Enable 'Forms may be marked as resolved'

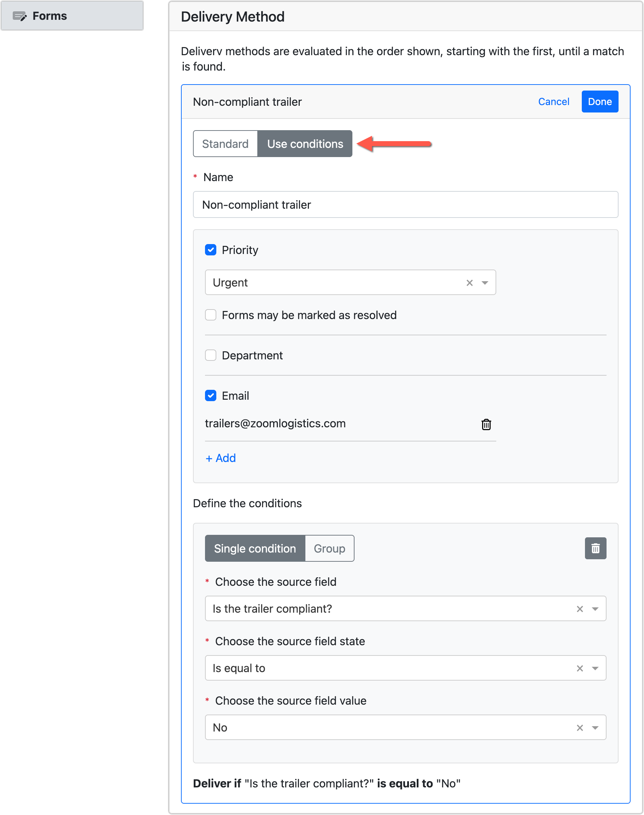(x=210, y=315)
